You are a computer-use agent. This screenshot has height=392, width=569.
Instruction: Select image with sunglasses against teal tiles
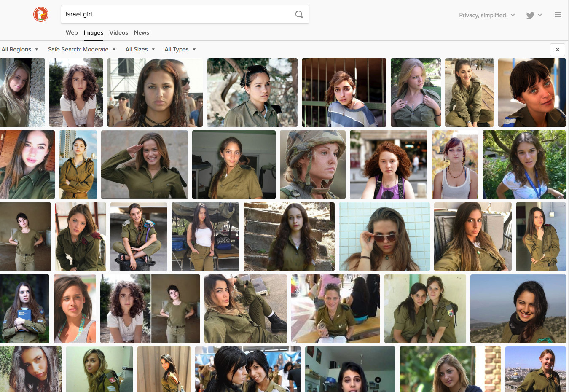[x=384, y=236]
